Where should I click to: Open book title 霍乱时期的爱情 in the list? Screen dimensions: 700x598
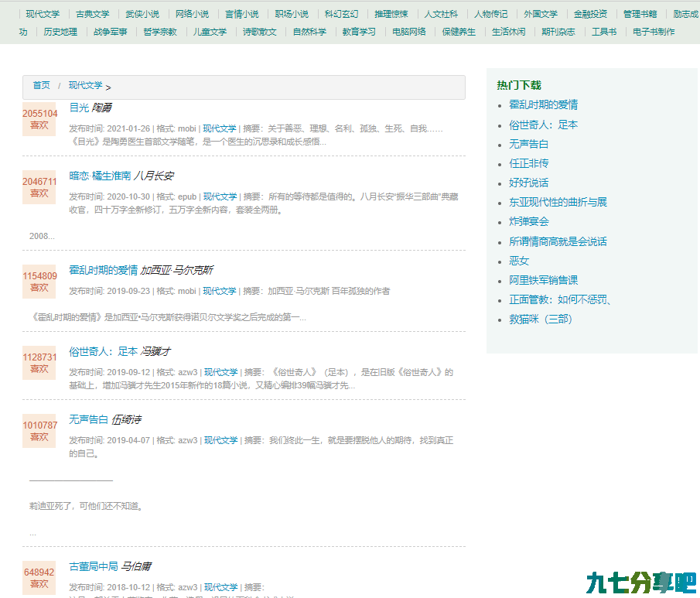tap(103, 270)
